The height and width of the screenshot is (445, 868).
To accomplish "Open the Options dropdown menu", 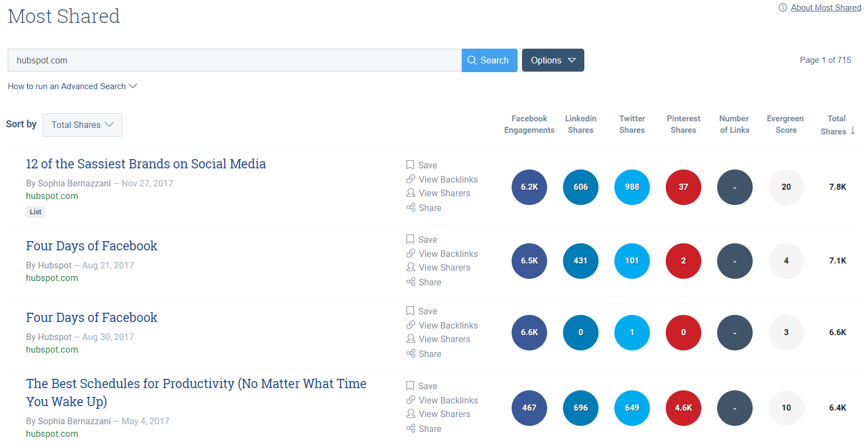I will (x=553, y=60).
